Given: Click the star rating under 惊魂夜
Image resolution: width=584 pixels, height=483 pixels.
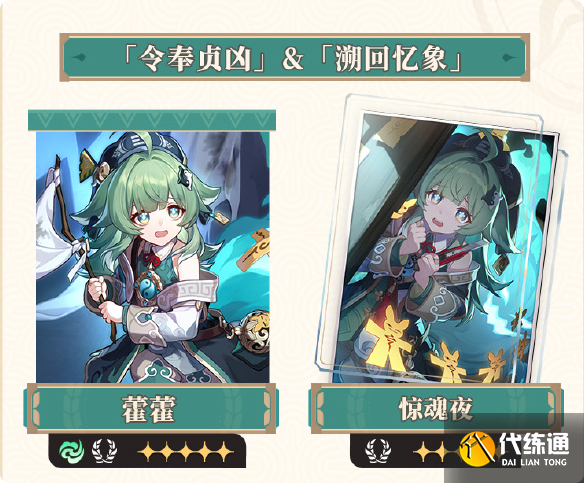Looking at the screenshot, I should click(x=436, y=452).
